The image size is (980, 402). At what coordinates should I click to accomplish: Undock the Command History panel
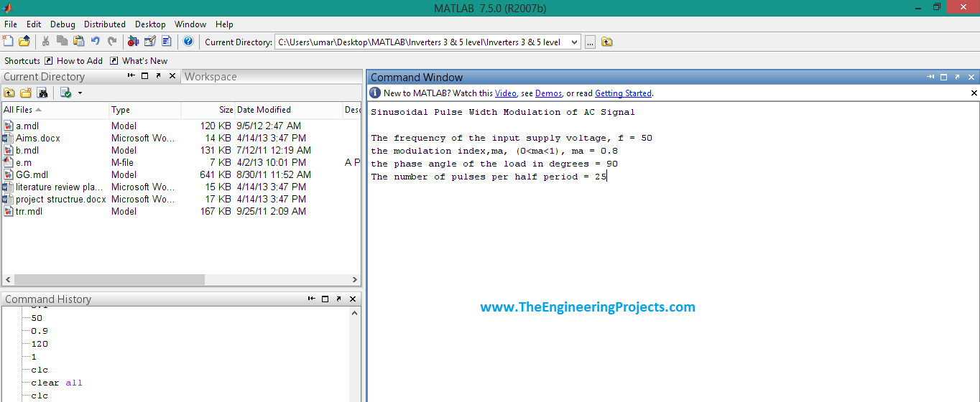click(x=338, y=299)
